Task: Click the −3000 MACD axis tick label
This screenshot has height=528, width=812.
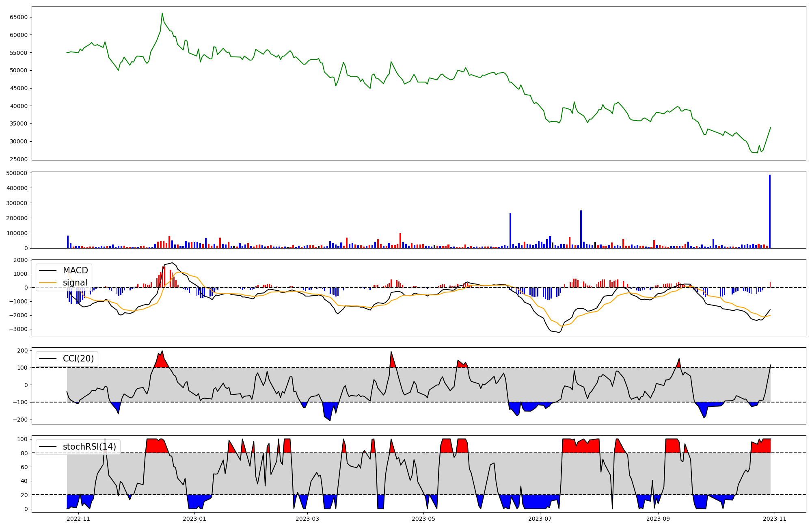Action: [18, 329]
